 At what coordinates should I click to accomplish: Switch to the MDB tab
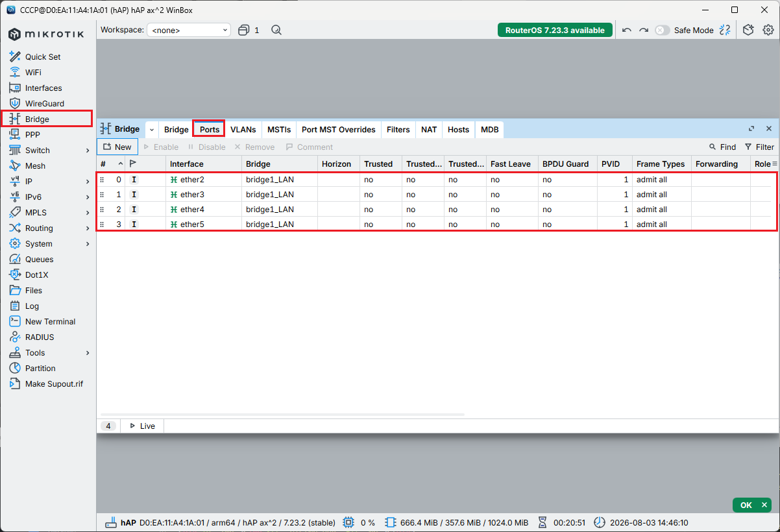tap(490, 130)
